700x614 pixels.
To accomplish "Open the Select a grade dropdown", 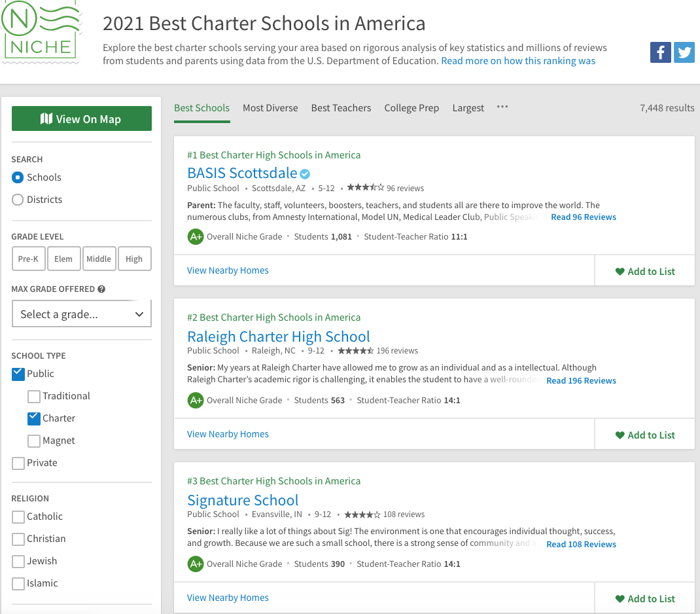I will pyautogui.click(x=82, y=314).
